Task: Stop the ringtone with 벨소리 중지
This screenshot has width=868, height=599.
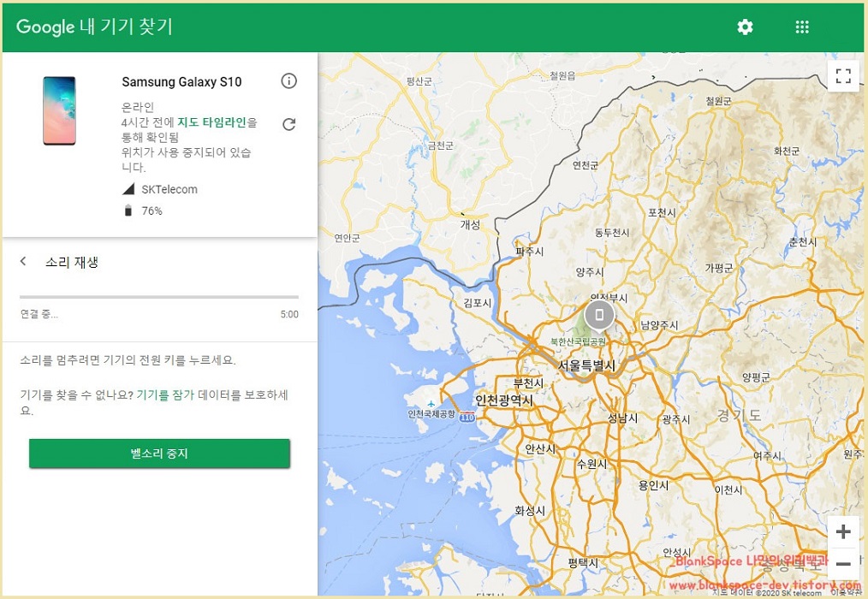Action: [159, 454]
